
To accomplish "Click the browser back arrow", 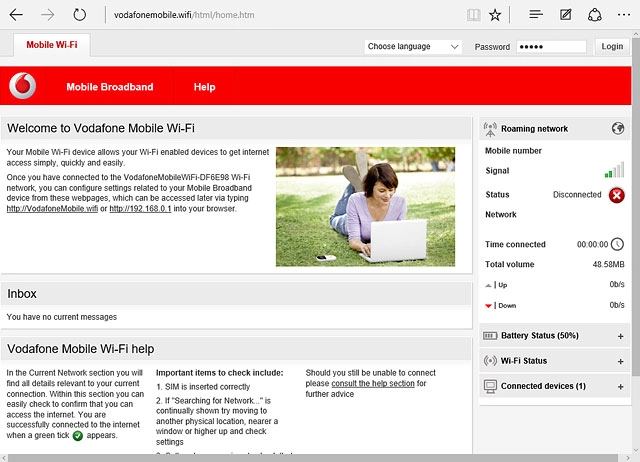I will 17,15.
